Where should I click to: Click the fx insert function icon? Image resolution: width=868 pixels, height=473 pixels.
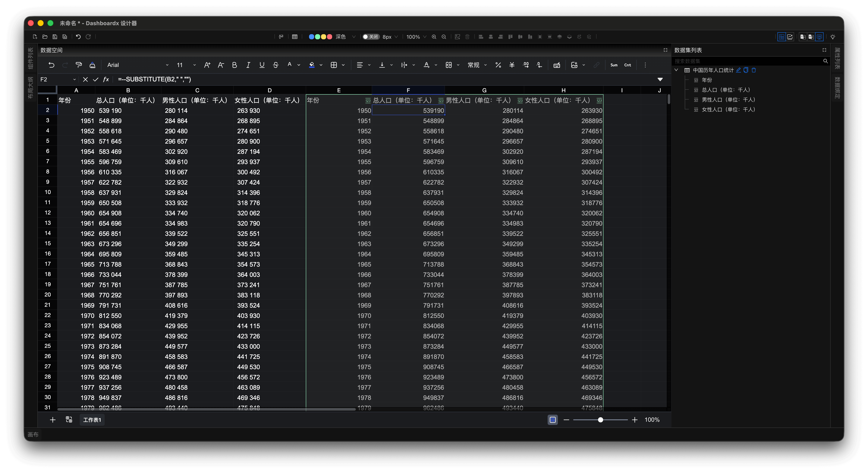(x=106, y=79)
